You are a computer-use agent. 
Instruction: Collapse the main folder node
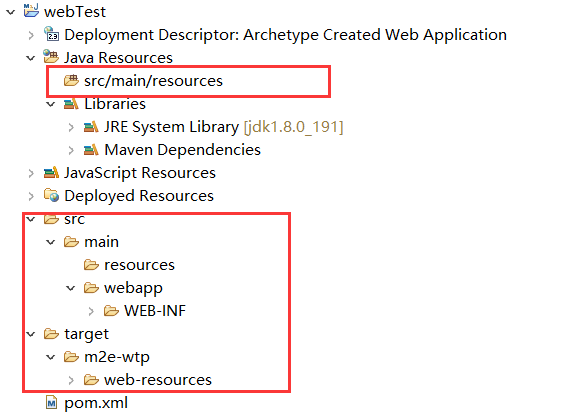(x=51, y=242)
